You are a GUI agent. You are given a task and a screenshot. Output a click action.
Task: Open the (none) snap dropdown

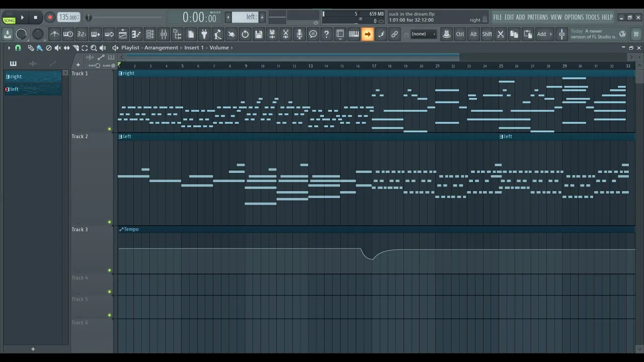tap(423, 34)
